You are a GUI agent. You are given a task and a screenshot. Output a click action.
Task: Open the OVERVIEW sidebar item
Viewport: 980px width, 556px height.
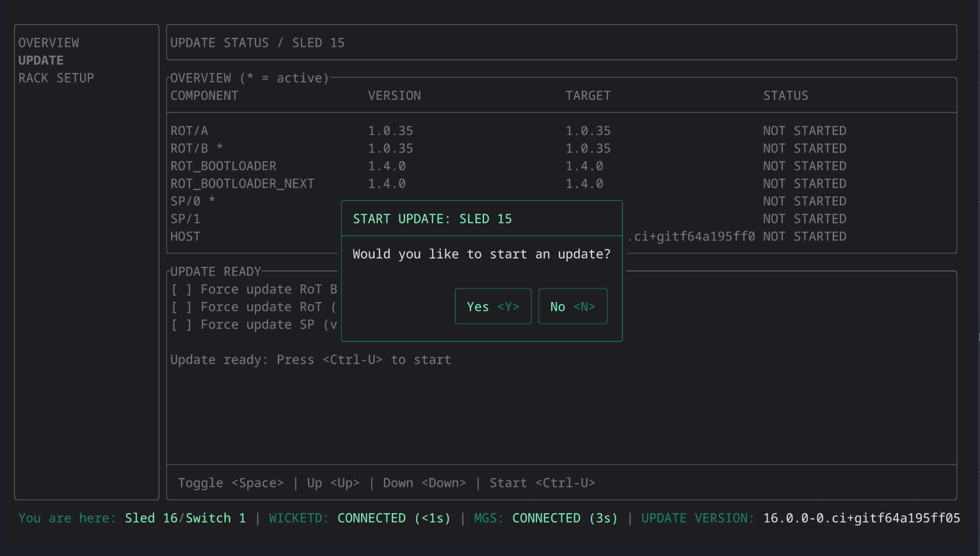point(49,43)
